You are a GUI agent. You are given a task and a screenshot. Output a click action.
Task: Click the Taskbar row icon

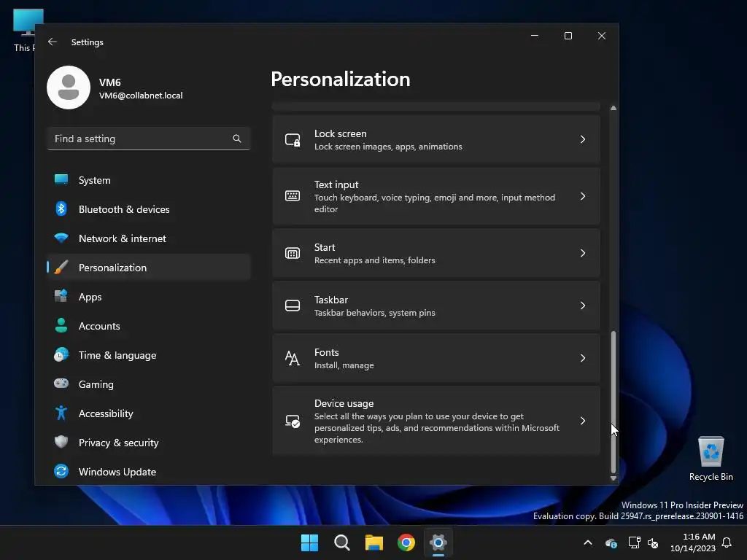(293, 306)
